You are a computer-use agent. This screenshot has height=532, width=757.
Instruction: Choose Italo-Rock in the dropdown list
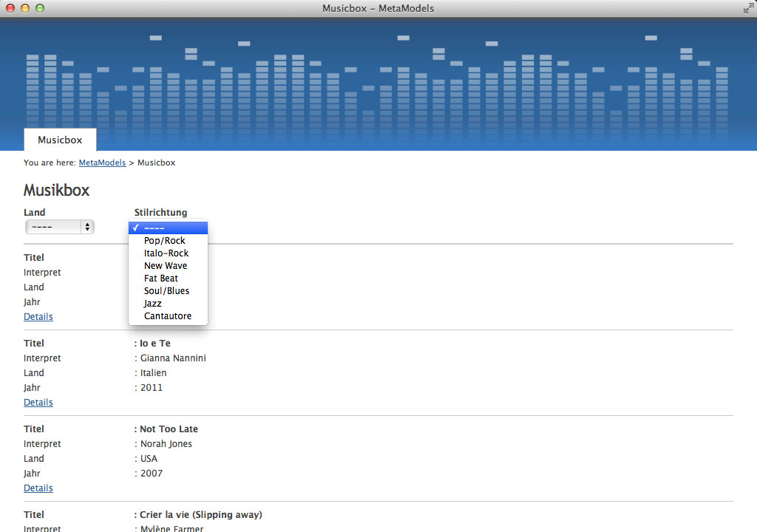166,253
